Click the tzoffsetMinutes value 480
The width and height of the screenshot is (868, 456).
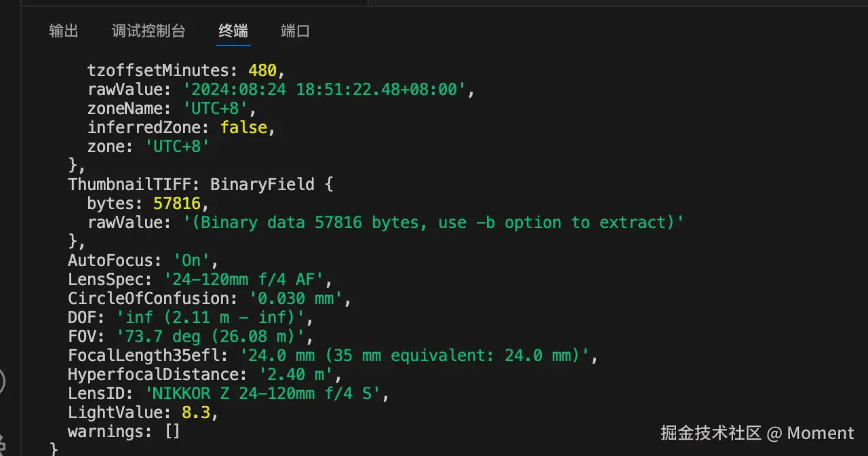pos(262,70)
